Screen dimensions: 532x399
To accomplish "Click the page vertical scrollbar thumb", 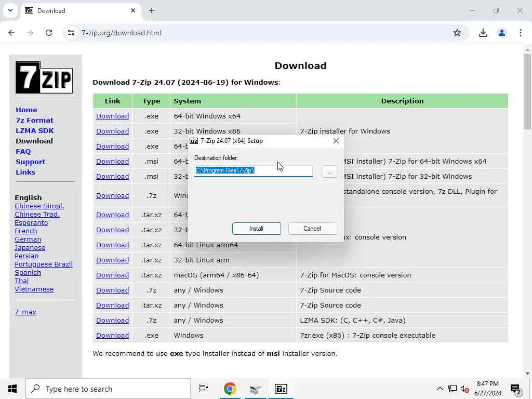I will pyautogui.click(x=527, y=91).
